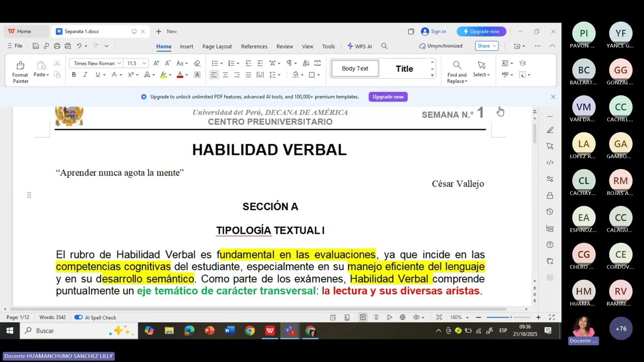This screenshot has height=362, width=644.
Task: Click the fullscreen icon in status bar
Action: pos(552,317)
